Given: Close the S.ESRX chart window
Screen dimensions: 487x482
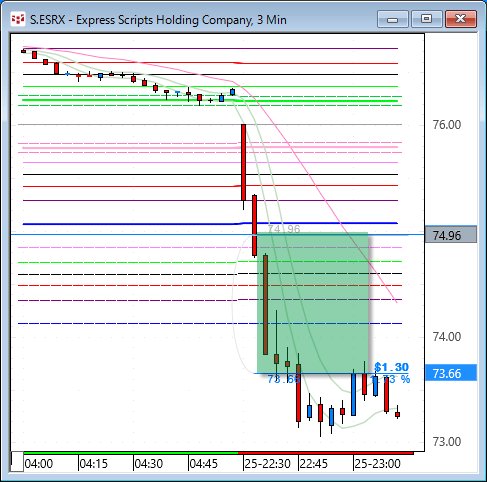Looking at the screenshot, I should point(461,19).
